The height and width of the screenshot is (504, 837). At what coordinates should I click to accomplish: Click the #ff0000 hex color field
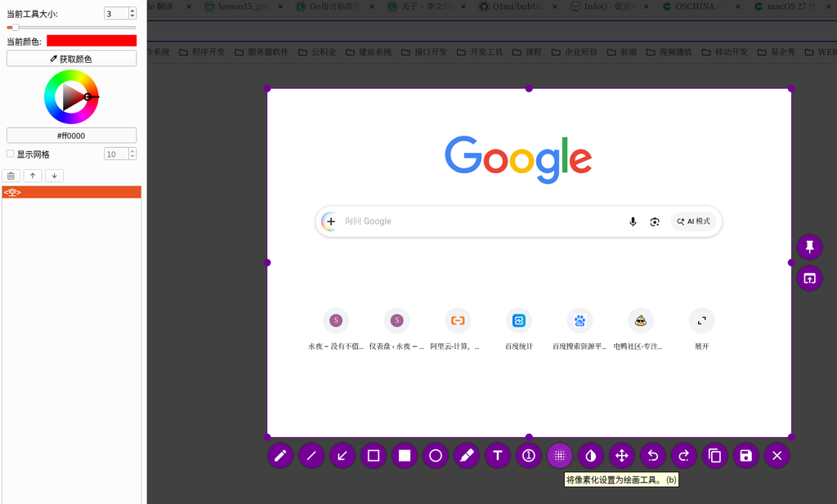tap(72, 136)
